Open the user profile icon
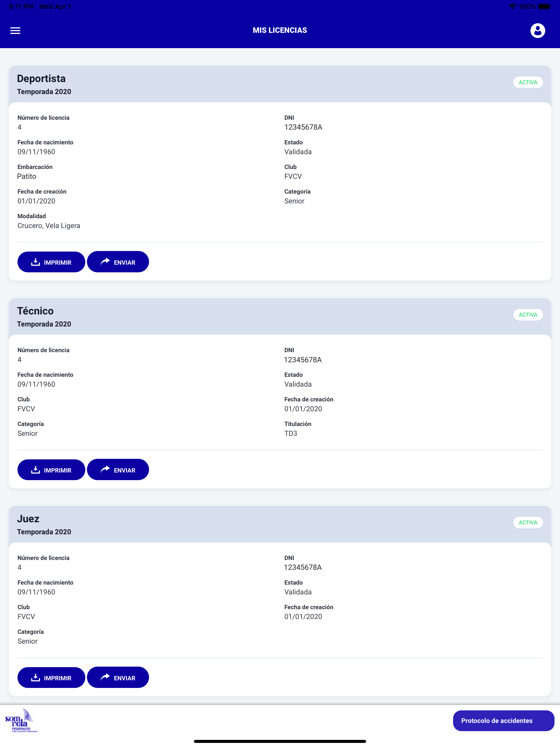This screenshot has height=747, width=560. pos(537,31)
